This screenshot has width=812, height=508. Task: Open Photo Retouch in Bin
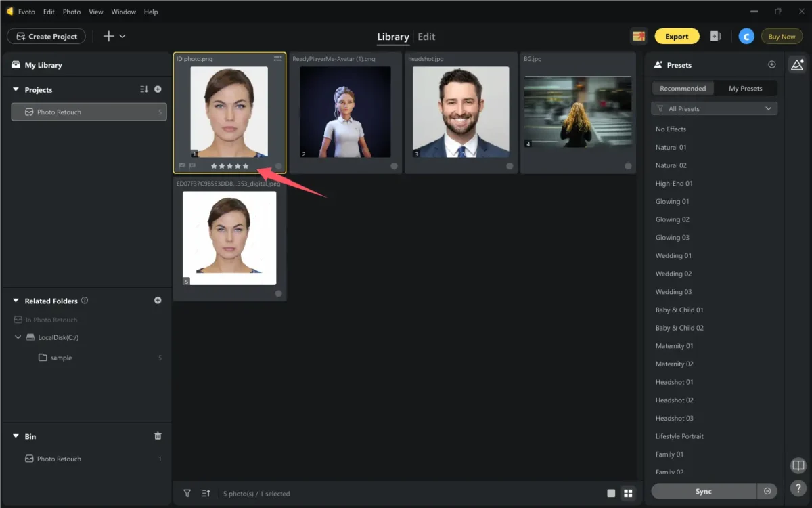click(59, 459)
